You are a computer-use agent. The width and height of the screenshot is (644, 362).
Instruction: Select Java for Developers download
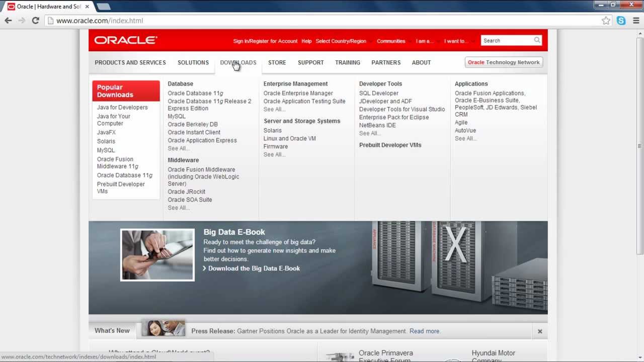122,107
